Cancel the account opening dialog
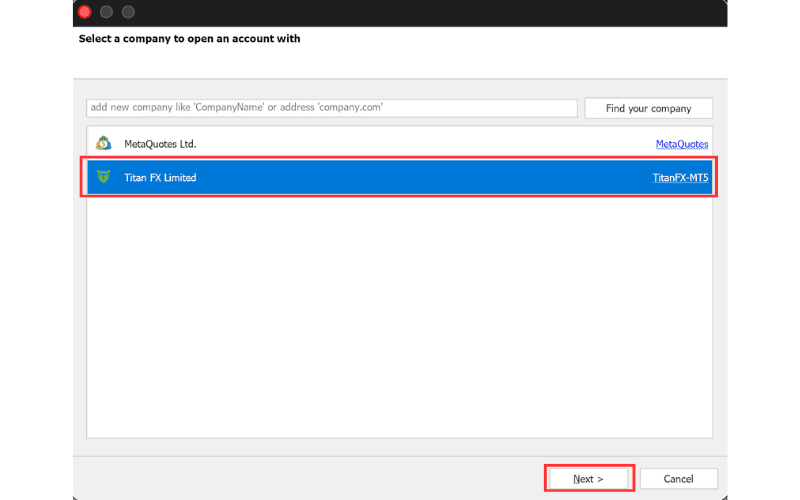The image size is (800, 500). coord(679,479)
